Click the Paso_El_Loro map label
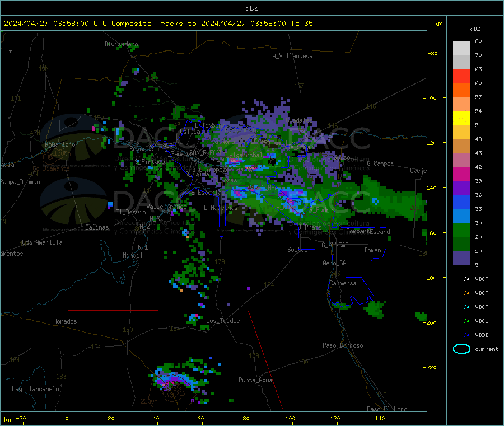504x426 pixels. [x=387, y=409]
